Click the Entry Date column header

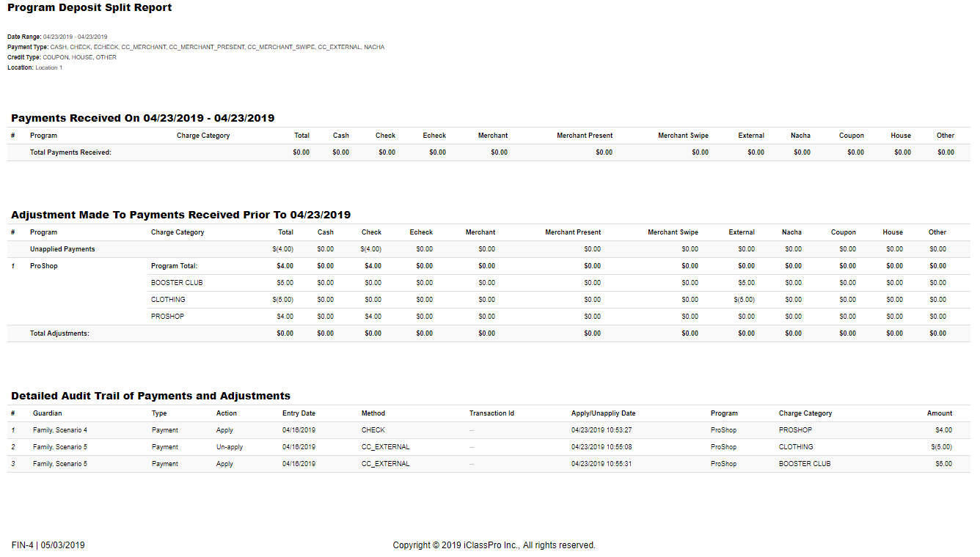coord(299,413)
